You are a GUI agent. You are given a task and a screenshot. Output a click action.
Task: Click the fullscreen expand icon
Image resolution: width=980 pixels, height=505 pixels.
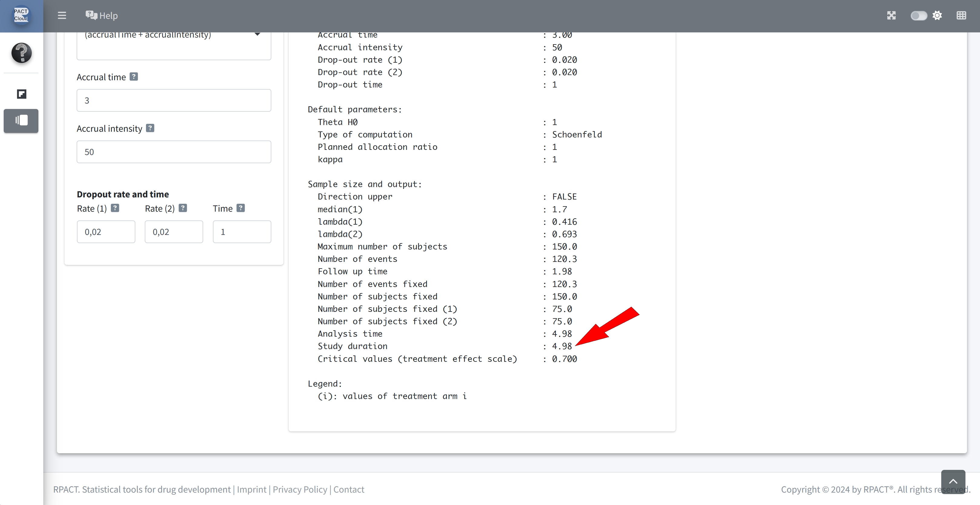[x=891, y=15]
